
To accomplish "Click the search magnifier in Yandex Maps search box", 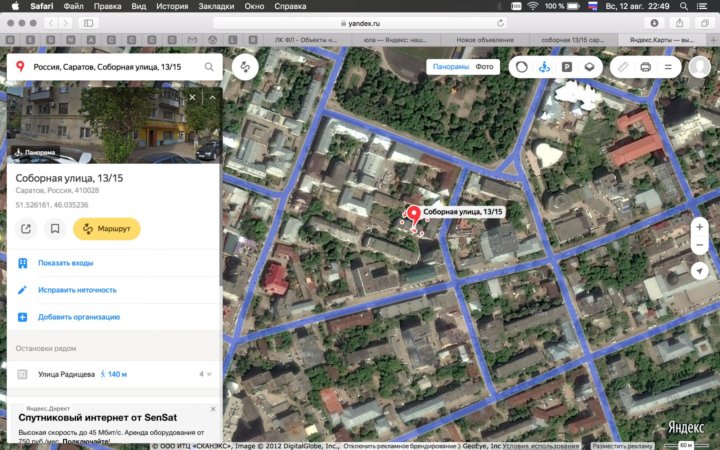I will coord(209,67).
